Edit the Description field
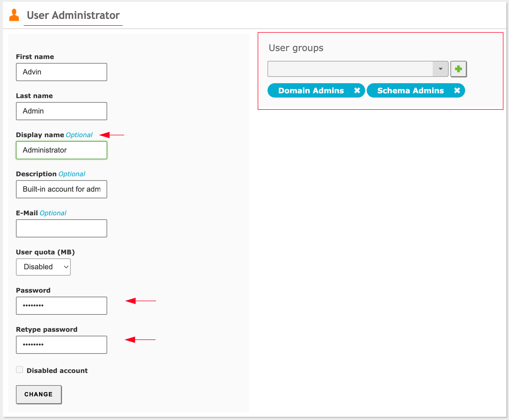Viewport: 509px width, 420px height. coord(61,189)
